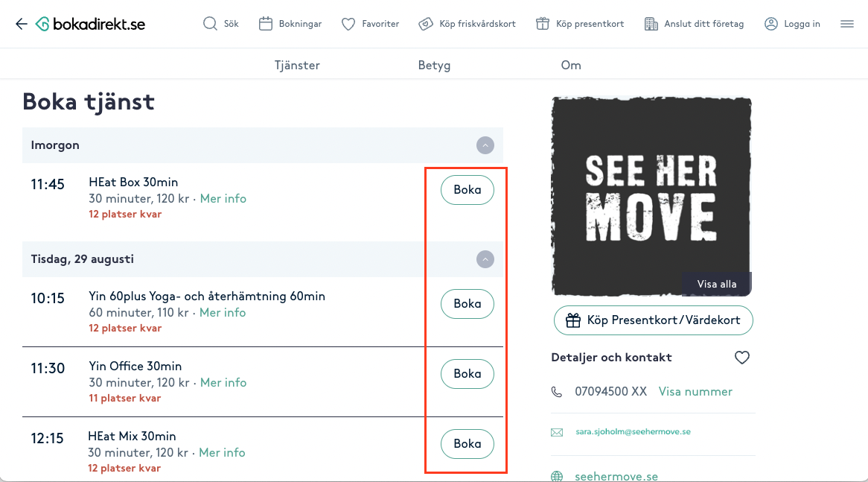
Task: Open Bokningar calendar icon
Action: click(x=266, y=24)
